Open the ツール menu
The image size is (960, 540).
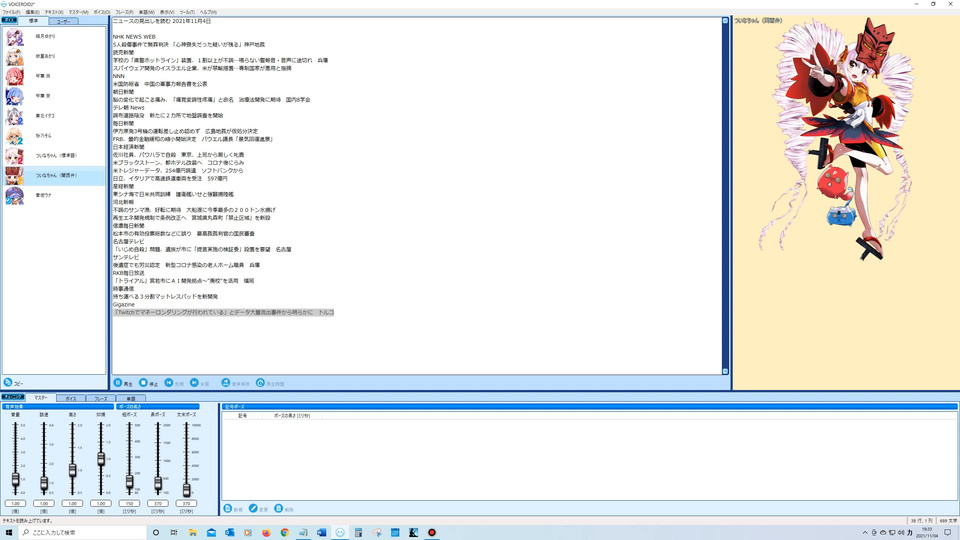tap(187, 12)
